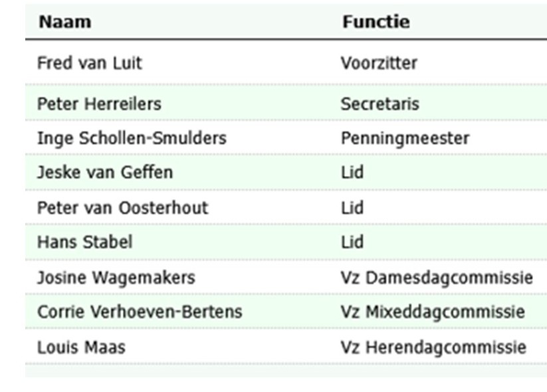Select the name Jeske van Geffen

(104, 173)
